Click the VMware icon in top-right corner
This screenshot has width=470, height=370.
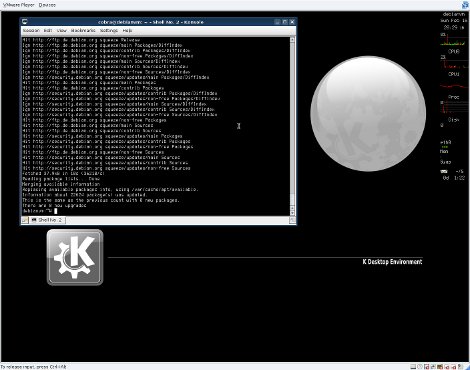465,5
